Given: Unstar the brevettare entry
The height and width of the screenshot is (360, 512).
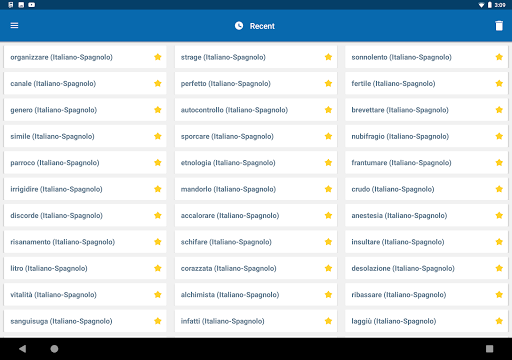Looking at the screenshot, I should pos(499,110).
